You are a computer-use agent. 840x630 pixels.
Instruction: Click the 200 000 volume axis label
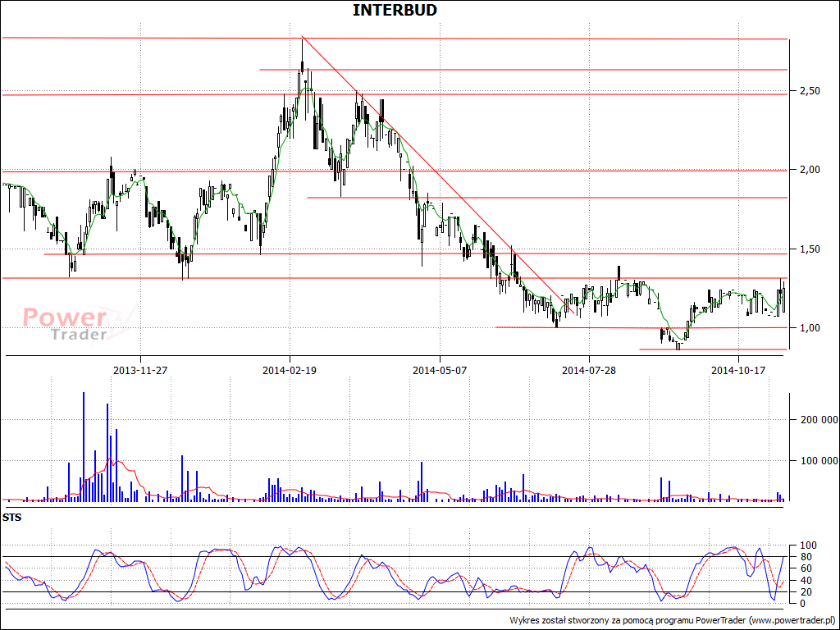click(x=818, y=419)
